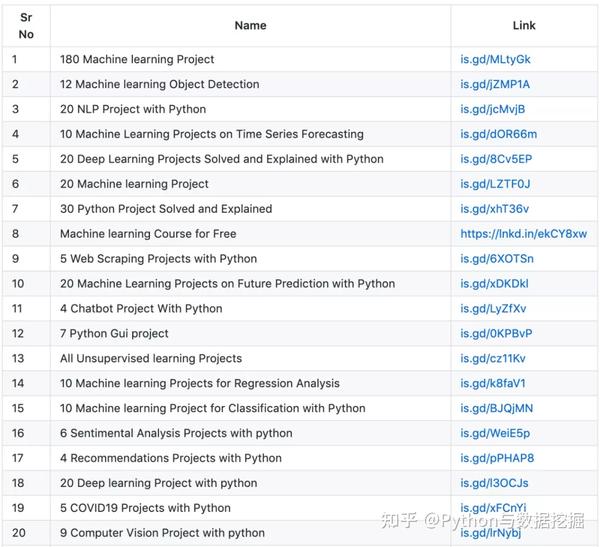This screenshot has height=547, width=600.
Task: Follow link is.gd/xhT36v
Action: (495, 209)
